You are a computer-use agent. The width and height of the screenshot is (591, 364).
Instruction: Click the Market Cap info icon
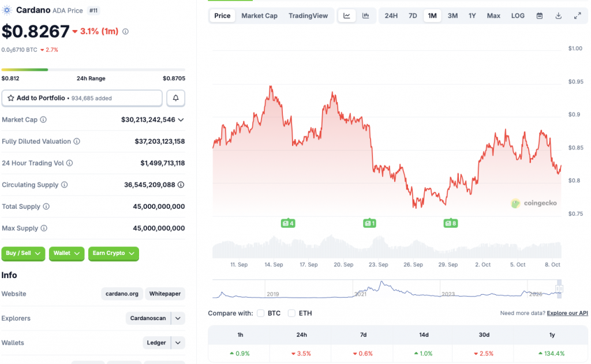point(43,120)
